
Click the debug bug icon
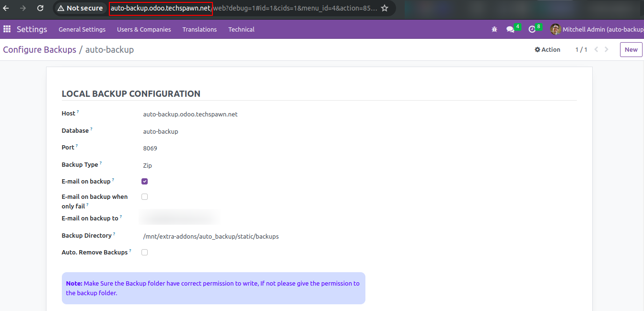[494, 29]
